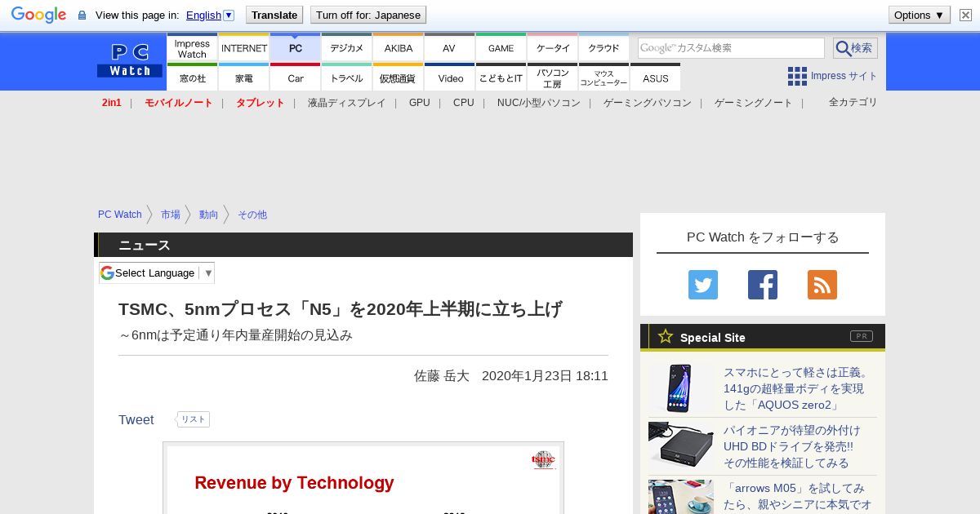Click 市場 breadcrumb link
Viewport: 980px width, 514px height.
click(x=171, y=215)
